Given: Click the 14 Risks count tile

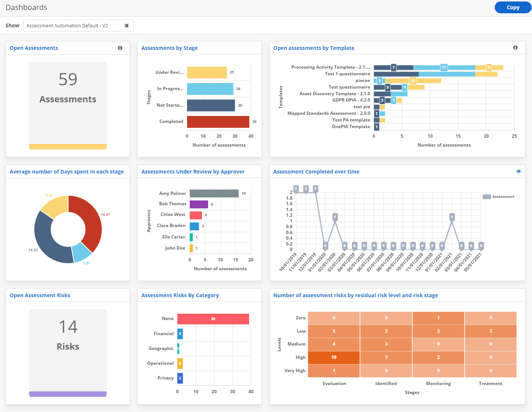Looking at the screenshot, I should click(68, 353).
